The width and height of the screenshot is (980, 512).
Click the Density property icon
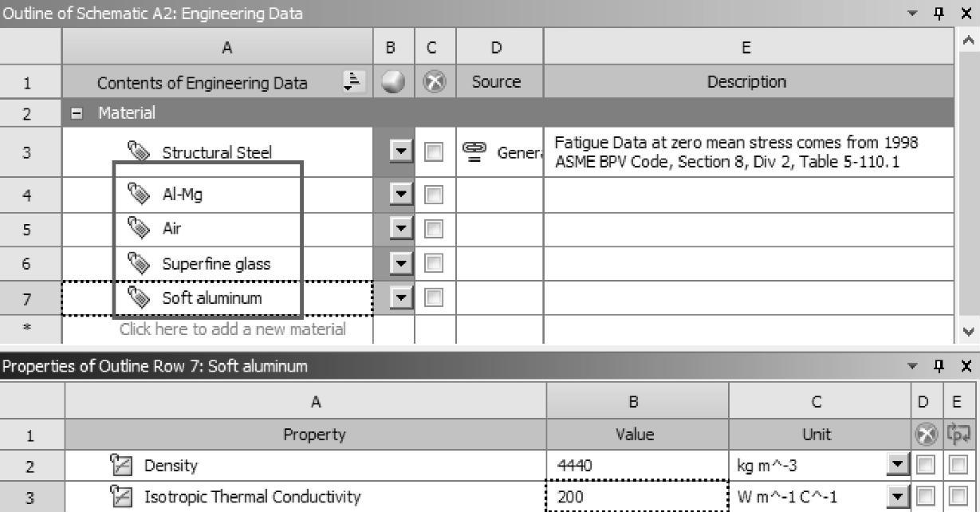click(123, 466)
